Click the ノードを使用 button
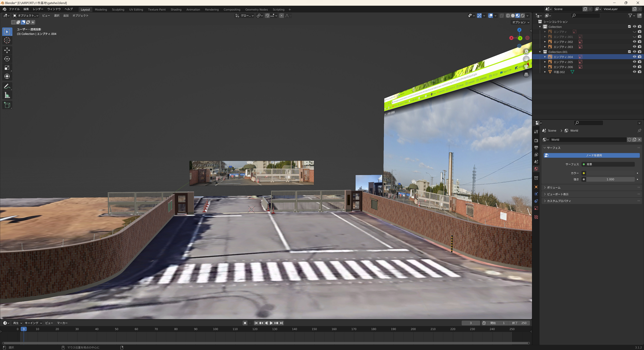The width and height of the screenshot is (644, 350). click(x=592, y=155)
